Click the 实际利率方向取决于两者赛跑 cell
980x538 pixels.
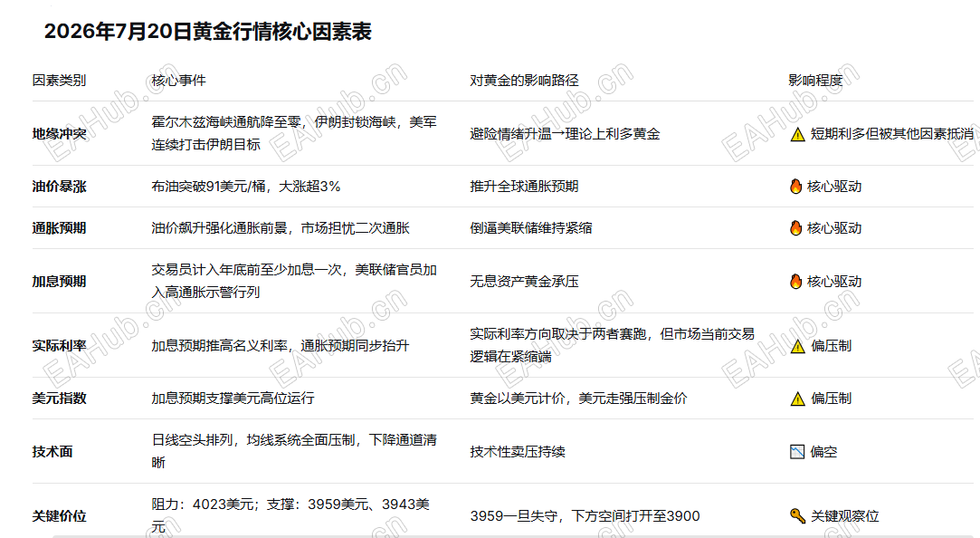click(612, 345)
